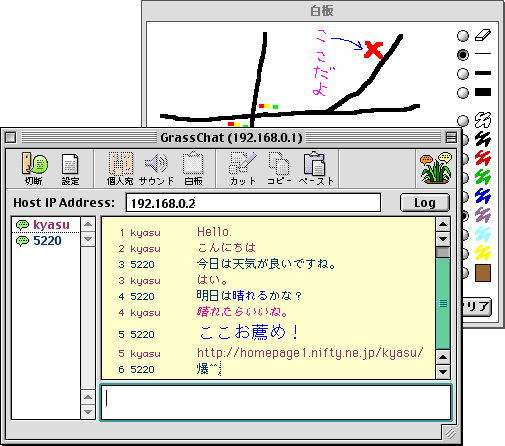Select the white color radio button

tap(463, 120)
